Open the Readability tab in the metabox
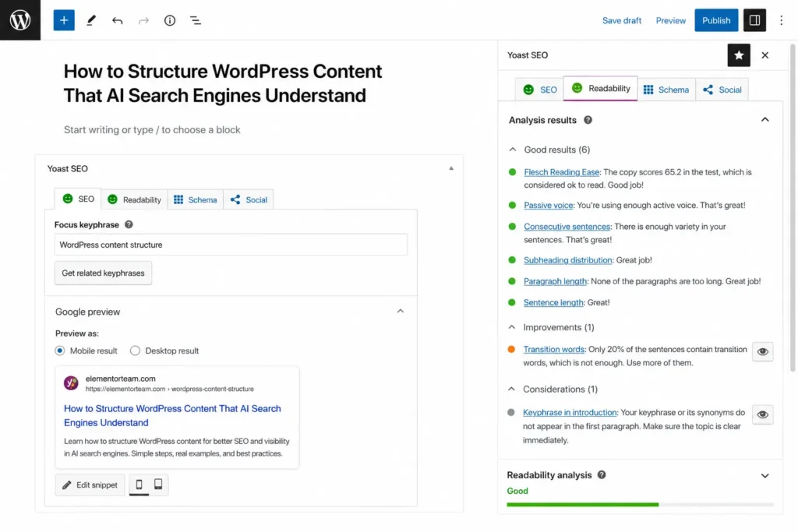798x532 pixels. (x=134, y=199)
